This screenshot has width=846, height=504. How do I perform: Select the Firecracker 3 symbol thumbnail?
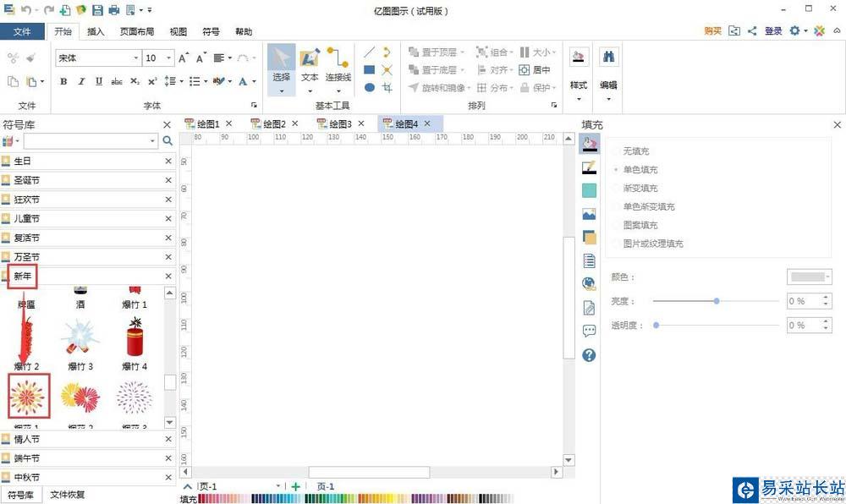(x=80, y=337)
